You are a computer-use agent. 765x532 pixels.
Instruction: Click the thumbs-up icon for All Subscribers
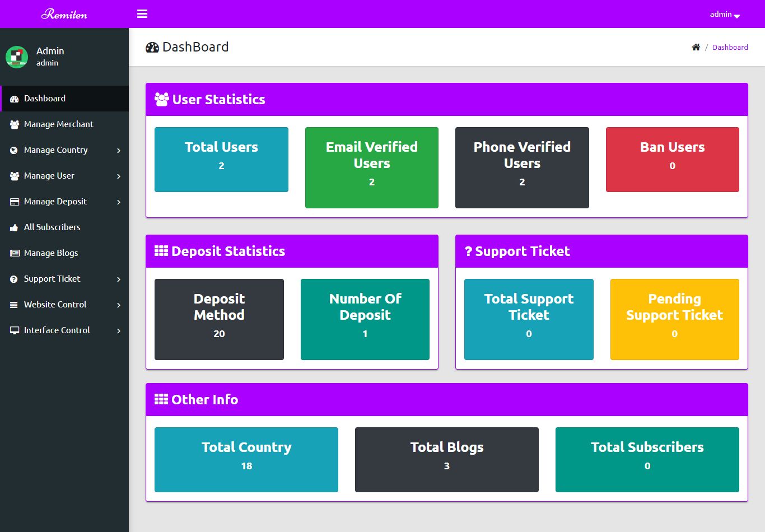tap(15, 227)
